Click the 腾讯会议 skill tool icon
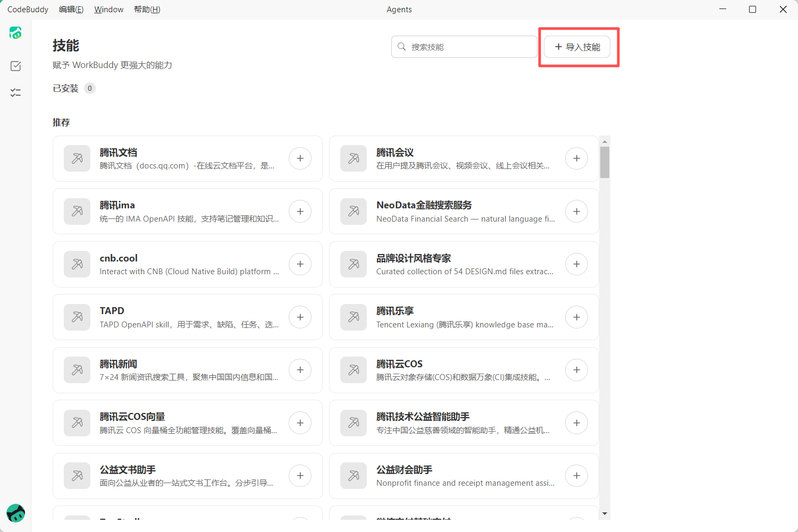Image resolution: width=798 pixels, height=532 pixels. tap(354, 158)
